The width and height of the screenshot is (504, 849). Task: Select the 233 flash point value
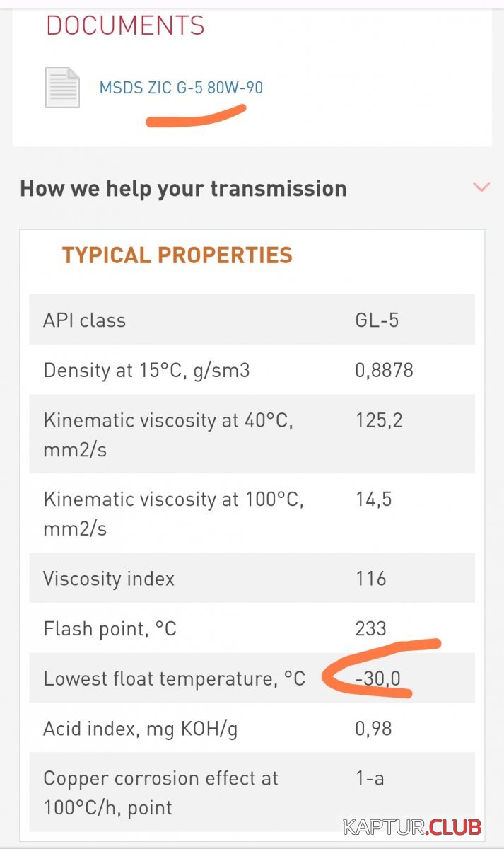pos(371,628)
